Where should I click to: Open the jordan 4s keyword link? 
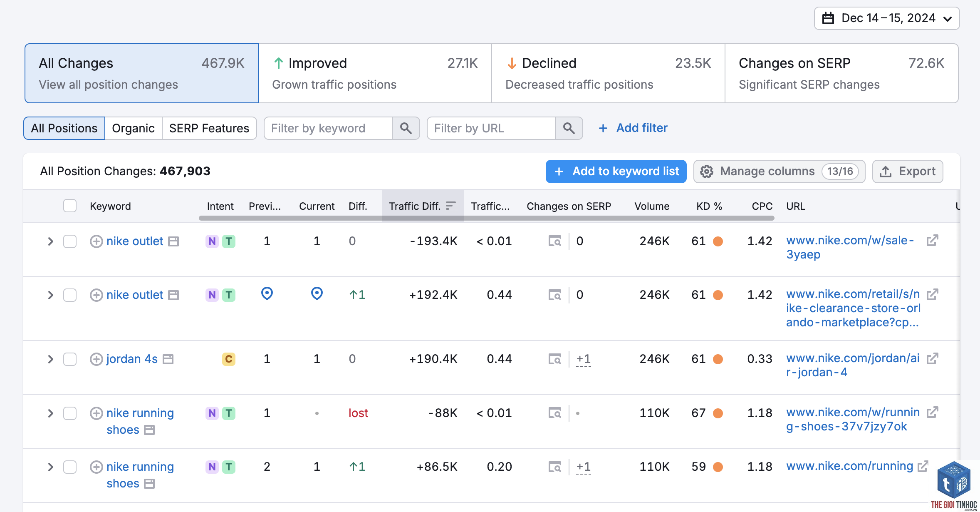132,359
